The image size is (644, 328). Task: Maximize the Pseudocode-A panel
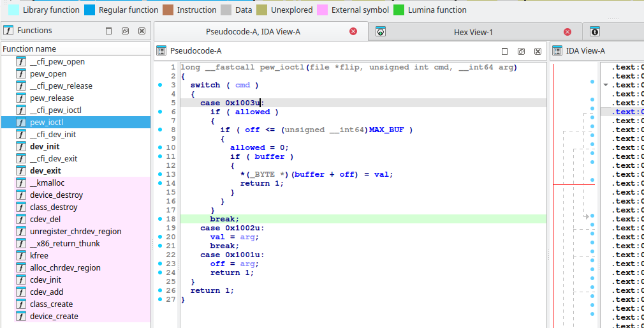pos(505,52)
